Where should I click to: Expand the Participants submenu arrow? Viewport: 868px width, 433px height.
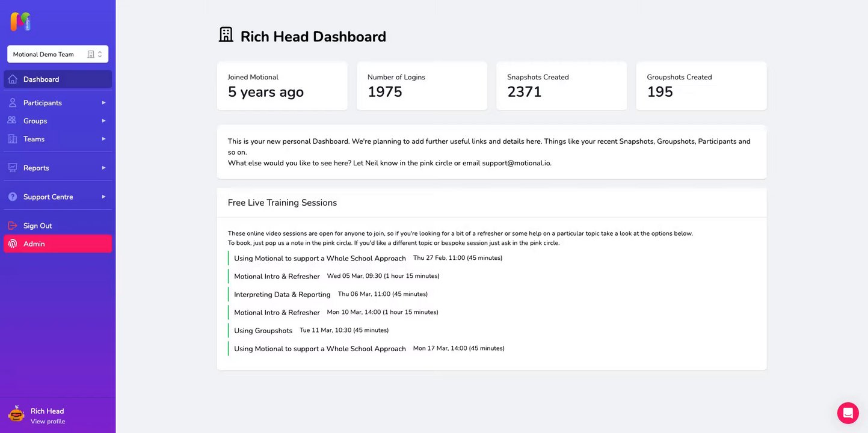coord(103,103)
